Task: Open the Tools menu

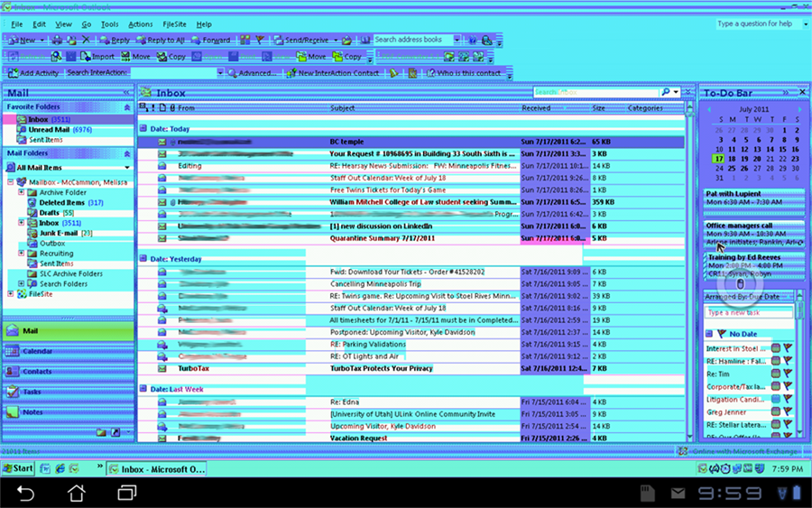Action: [x=109, y=24]
